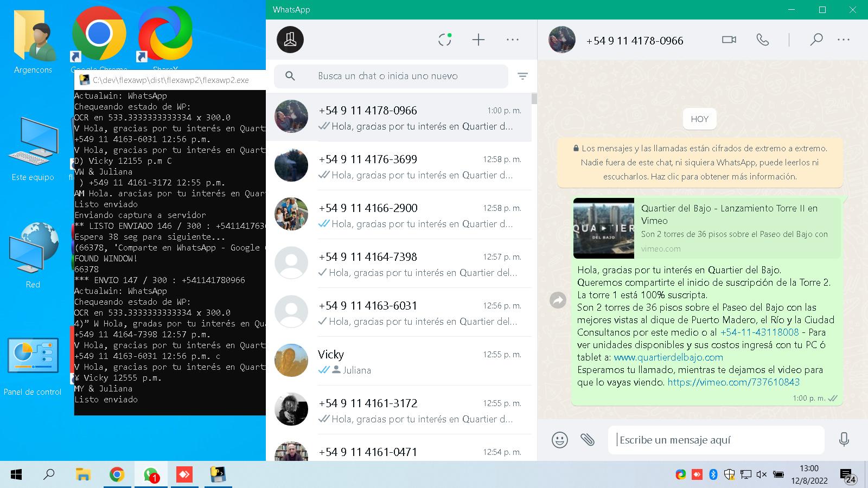Image resolution: width=868 pixels, height=488 pixels.
Task: Click the search magnifier in chat list
Action: pos(290,76)
